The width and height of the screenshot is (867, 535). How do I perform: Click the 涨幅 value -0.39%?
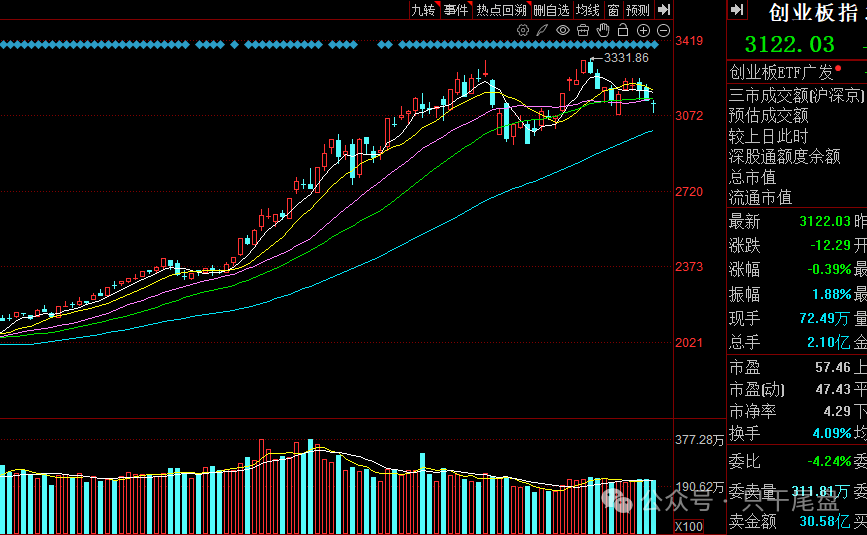click(x=829, y=270)
